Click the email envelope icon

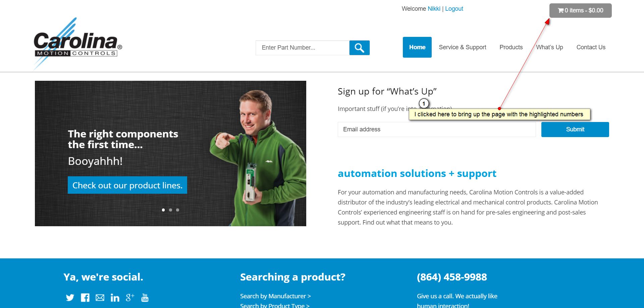pos(100,298)
